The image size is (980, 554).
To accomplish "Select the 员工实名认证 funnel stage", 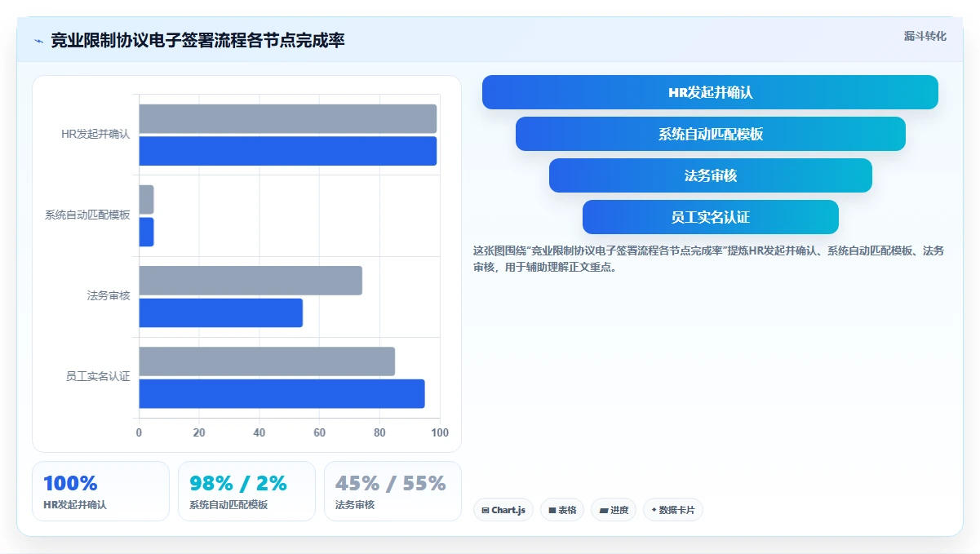I will (710, 217).
